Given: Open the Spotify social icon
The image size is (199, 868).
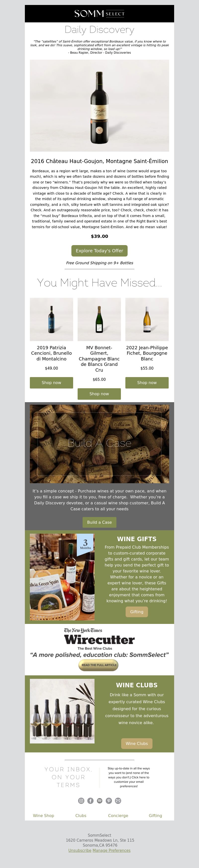Looking at the screenshot, I should [99, 801].
